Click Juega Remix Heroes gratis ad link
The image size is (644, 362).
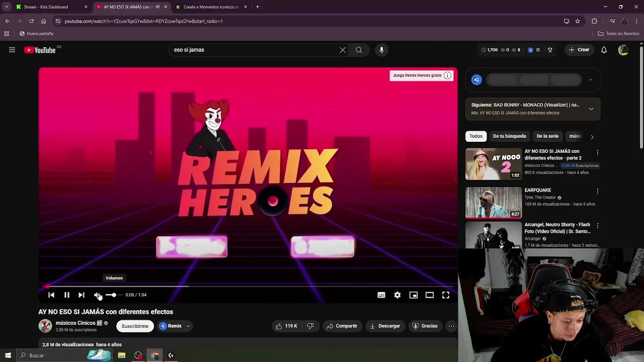tap(417, 75)
